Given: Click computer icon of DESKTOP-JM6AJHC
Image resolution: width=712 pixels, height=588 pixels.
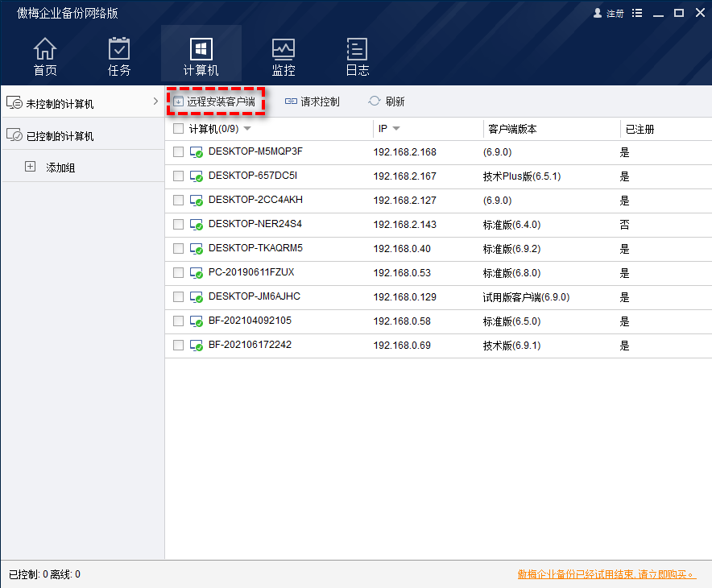Looking at the screenshot, I should (x=197, y=297).
